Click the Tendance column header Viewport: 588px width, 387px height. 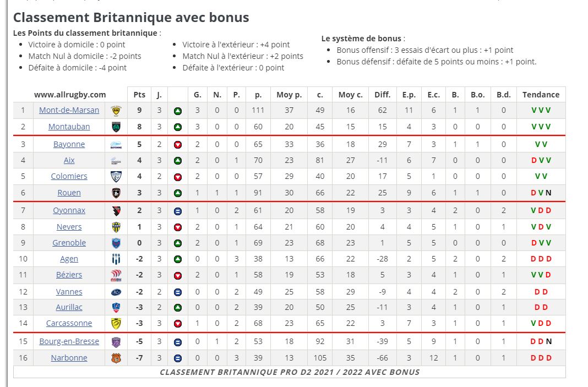pos(541,95)
